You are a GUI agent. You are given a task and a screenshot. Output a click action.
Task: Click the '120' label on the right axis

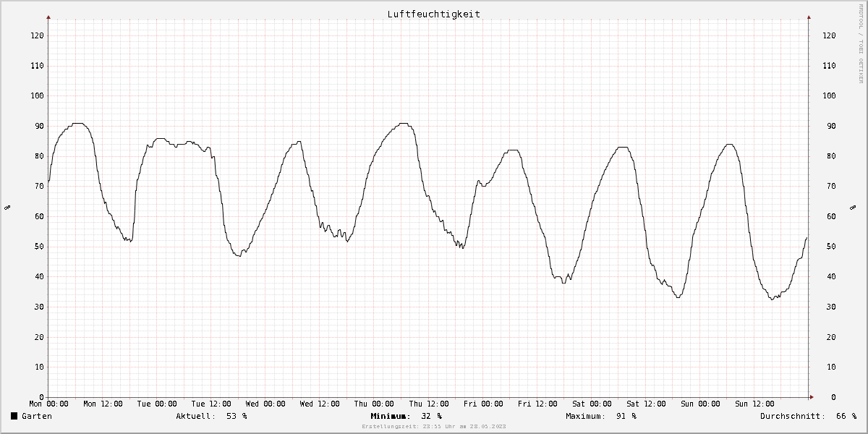tap(829, 35)
